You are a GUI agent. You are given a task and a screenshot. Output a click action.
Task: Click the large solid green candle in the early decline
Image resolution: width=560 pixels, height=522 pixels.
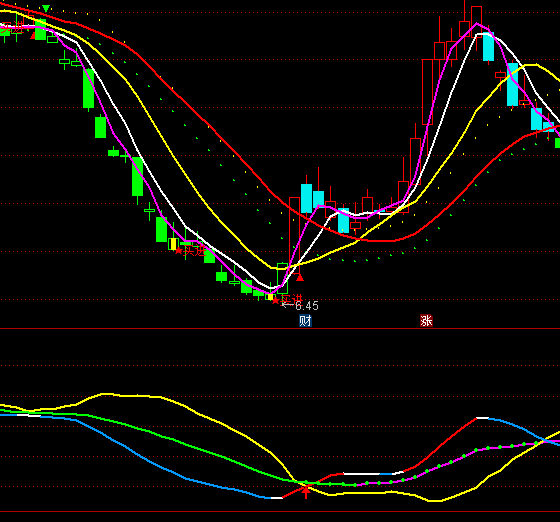[x=89, y=89]
